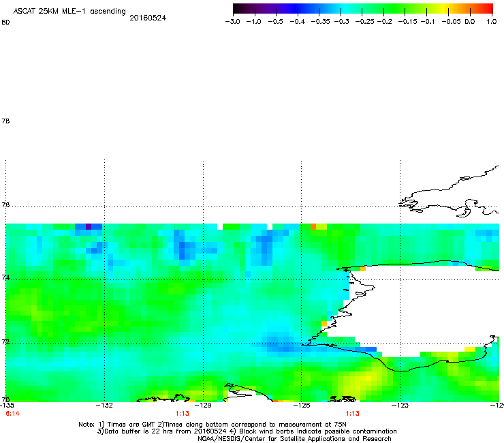Click the "0.0" color scale label

[x=470, y=22]
